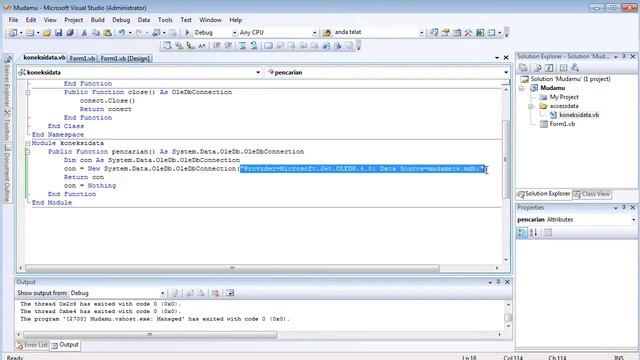640x360 pixels.
Task: Click Solution Explorer Properties icon
Action: pyautogui.click(x=523, y=67)
